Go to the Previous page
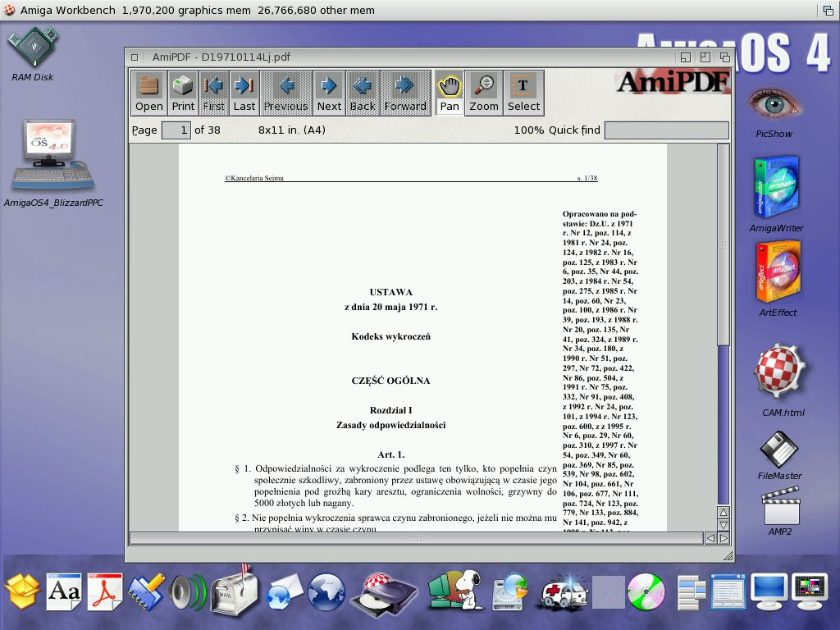This screenshot has width=840, height=630. [x=286, y=93]
